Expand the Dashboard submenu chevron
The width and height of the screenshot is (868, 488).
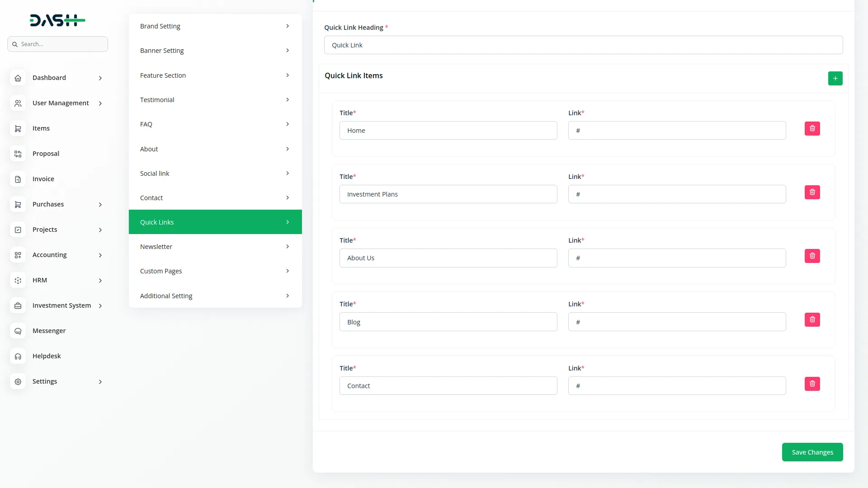[100, 78]
